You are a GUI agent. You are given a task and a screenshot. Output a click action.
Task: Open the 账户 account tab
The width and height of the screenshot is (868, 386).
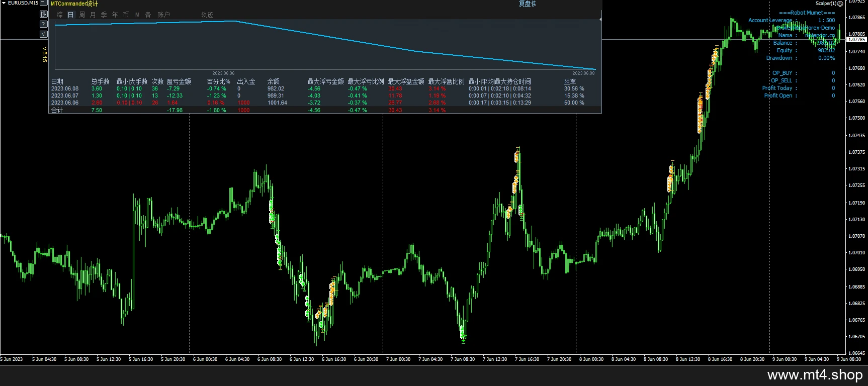[163, 15]
